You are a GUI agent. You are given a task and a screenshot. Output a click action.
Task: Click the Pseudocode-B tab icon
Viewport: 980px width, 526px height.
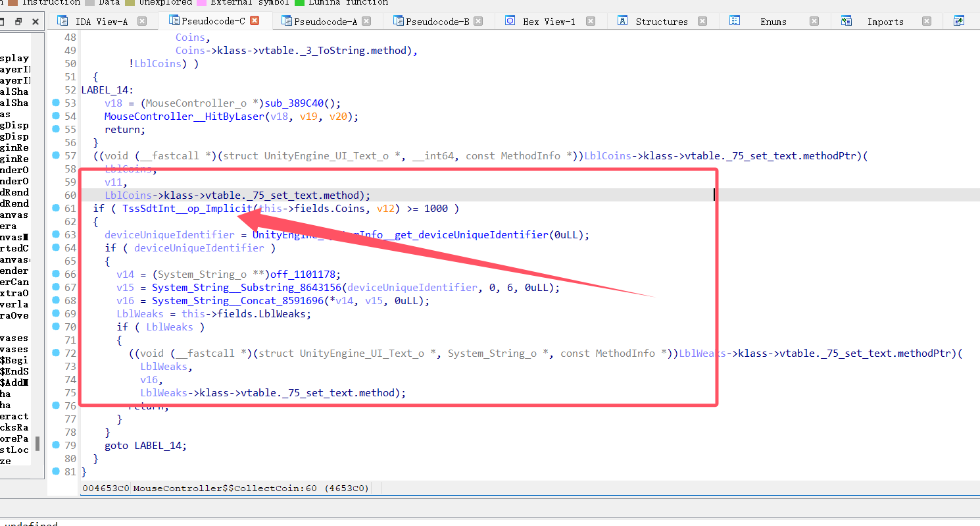coord(398,21)
